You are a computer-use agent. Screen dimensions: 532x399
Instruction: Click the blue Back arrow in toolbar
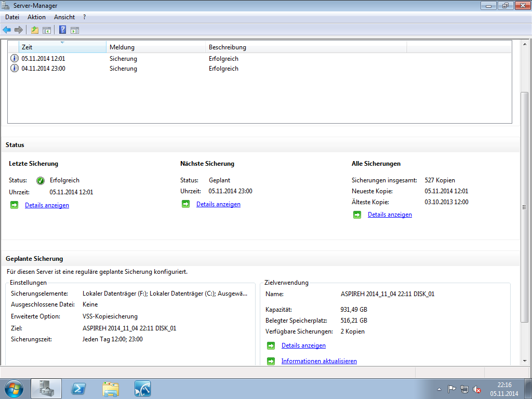click(7, 30)
